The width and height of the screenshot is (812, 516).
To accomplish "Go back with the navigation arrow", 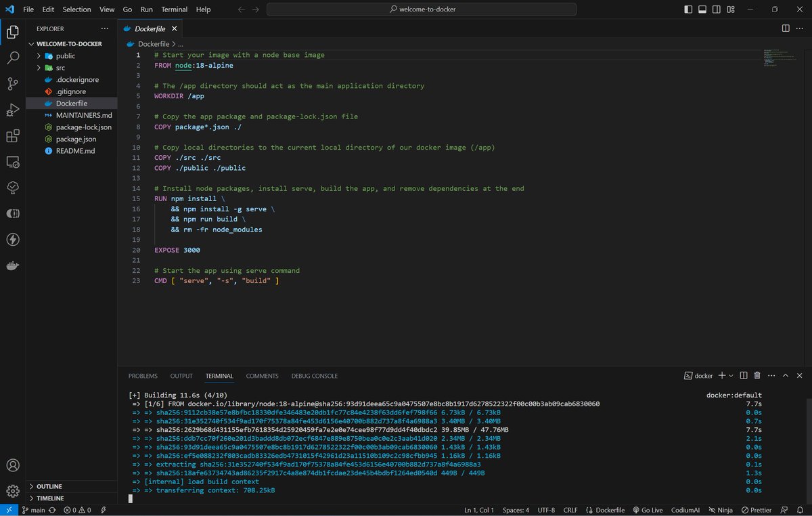I will (x=242, y=9).
